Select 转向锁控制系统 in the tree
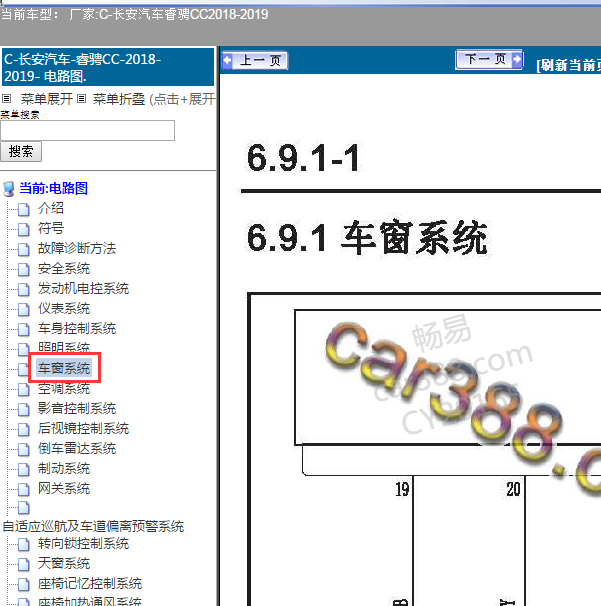The image size is (601, 606). pyautogui.click(x=83, y=543)
